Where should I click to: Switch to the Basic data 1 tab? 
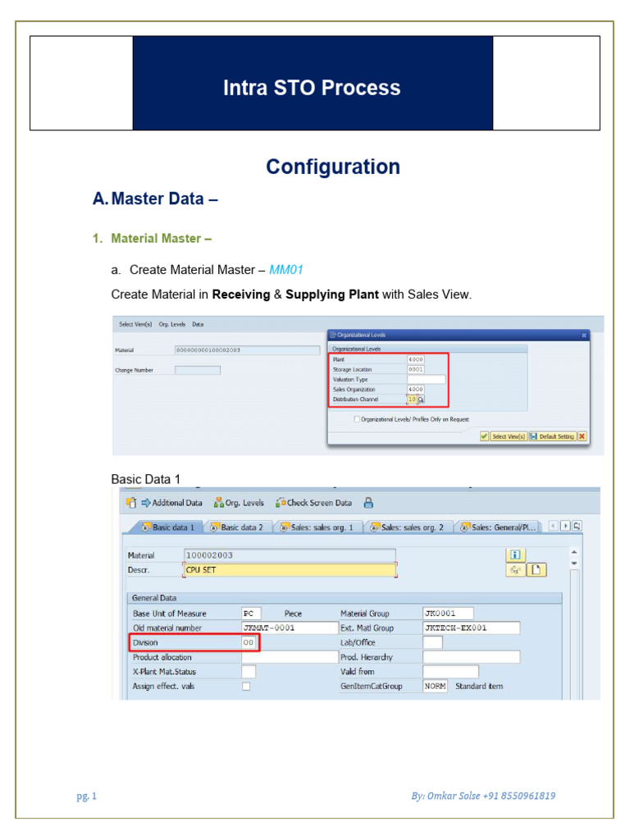(x=167, y=527)
